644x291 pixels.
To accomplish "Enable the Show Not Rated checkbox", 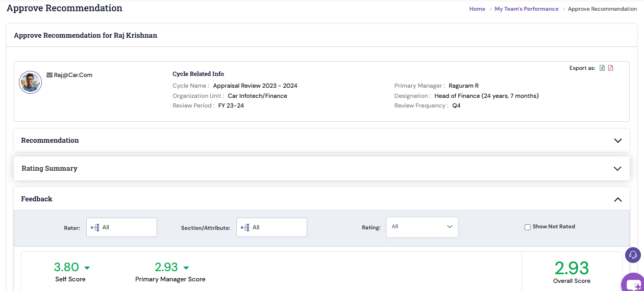I will point(528,227).
